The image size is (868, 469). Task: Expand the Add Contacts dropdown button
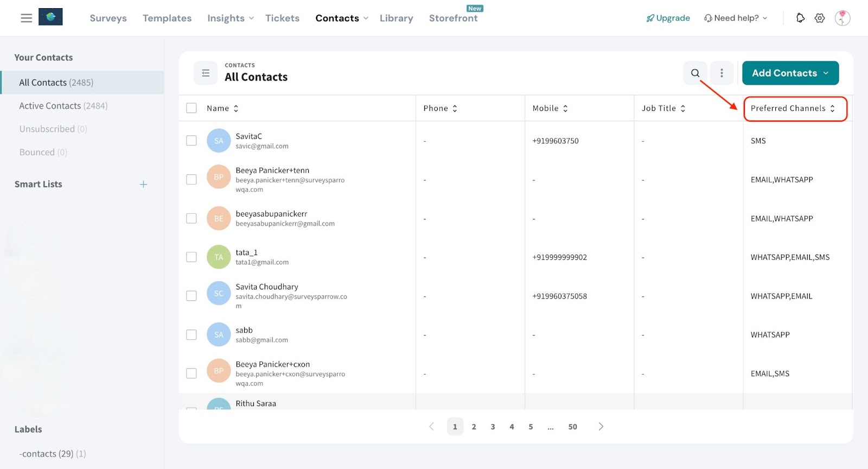(790, 73)
